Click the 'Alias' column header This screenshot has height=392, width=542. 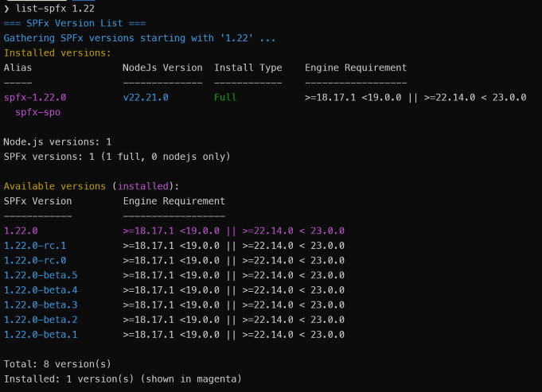point(18,68)
